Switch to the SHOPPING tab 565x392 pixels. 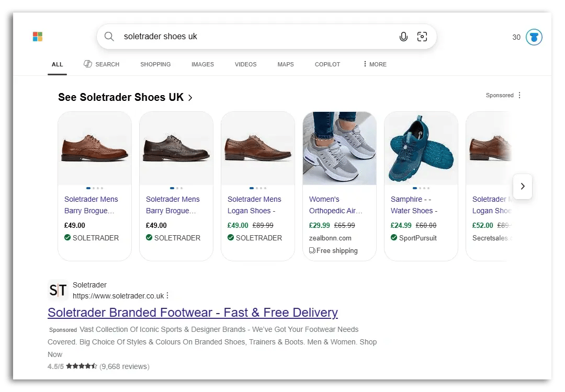point(155,64)
